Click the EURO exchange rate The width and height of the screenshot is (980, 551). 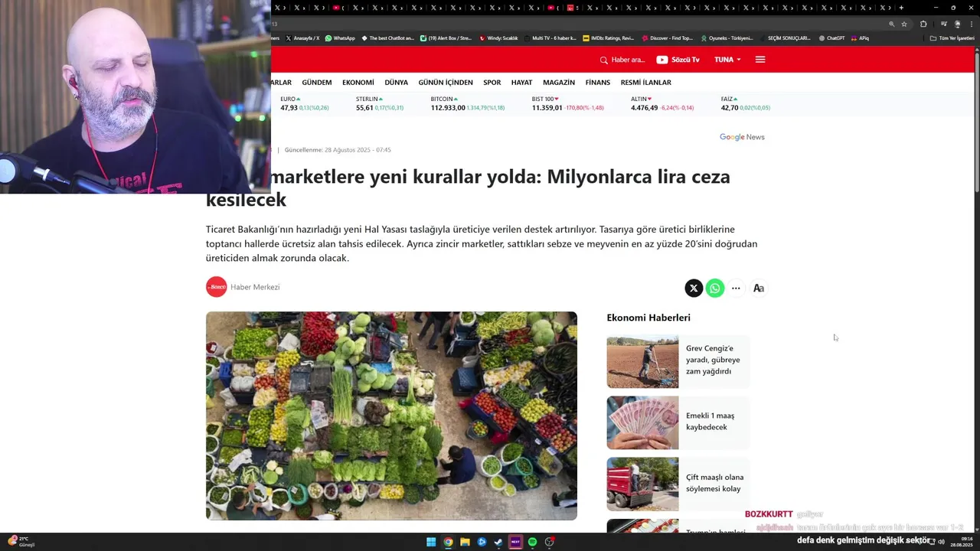pos(305,103)
